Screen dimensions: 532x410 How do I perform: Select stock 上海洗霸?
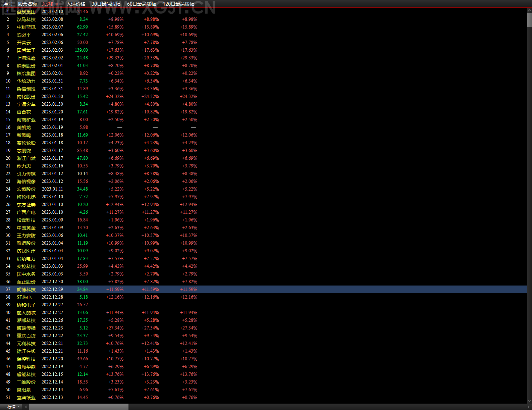(26, 58)
